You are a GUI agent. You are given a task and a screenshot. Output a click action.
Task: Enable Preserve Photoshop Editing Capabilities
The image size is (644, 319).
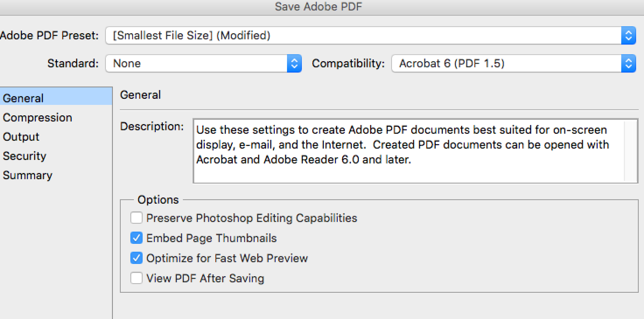click(136, 218)
